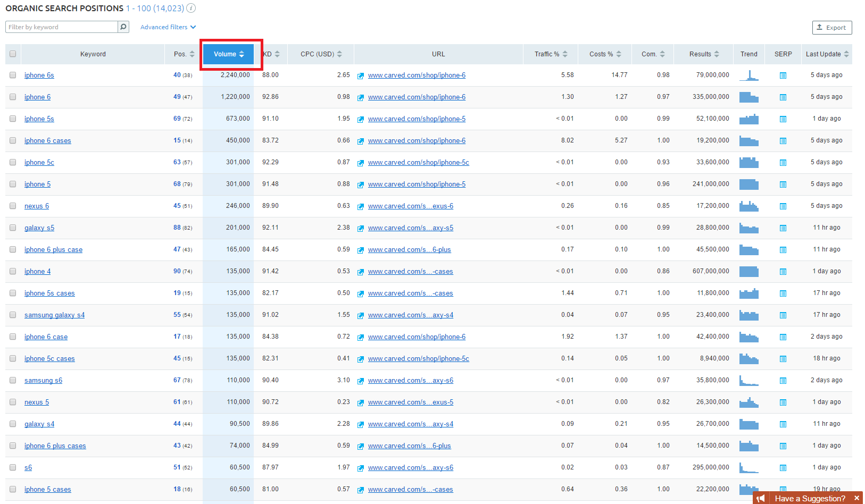Open SERP snapshot icon for galaxy s4
This screenshot has height=504, width=865.
pos(783,424)
